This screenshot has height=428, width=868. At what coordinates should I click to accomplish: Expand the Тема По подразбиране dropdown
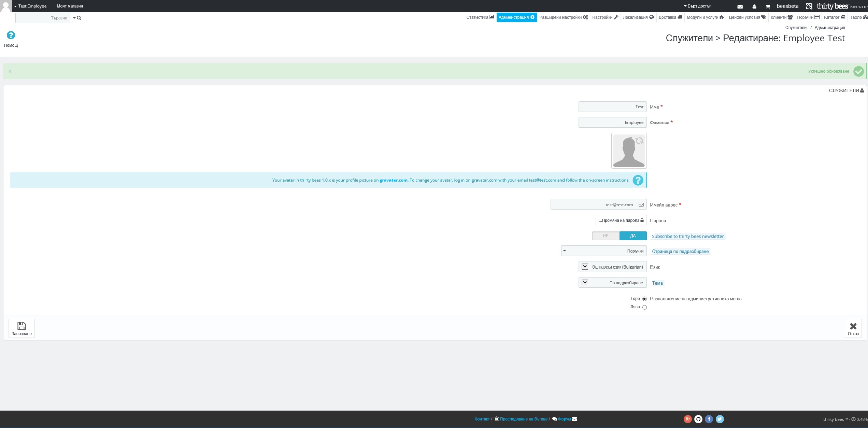tap(613, 283)
